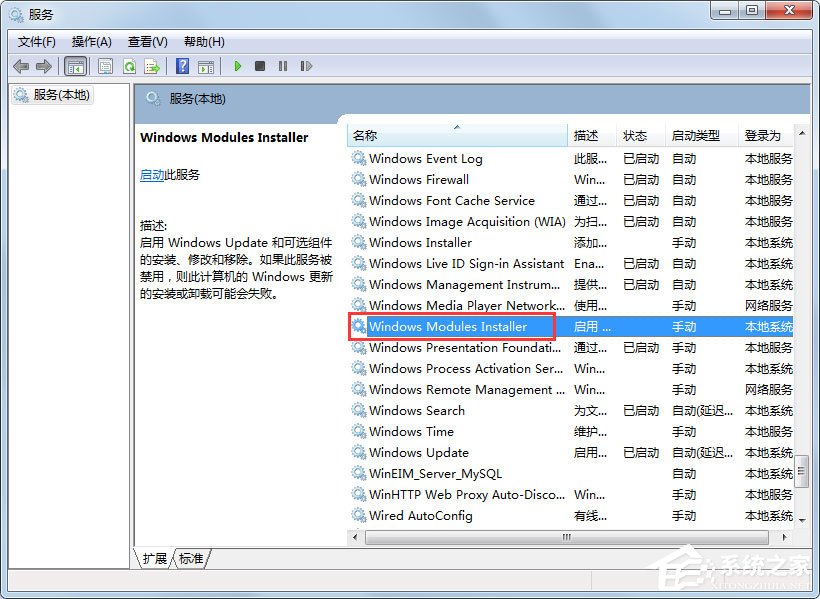Click the refresh icon in toolbar
The image size is (820, 599).
tap(129, 66)
